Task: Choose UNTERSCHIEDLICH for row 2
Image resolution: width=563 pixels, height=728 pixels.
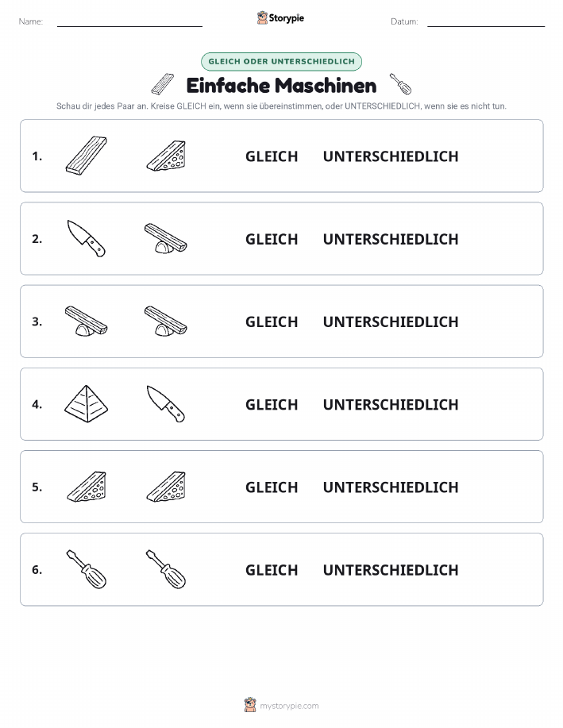Action: 391,239
